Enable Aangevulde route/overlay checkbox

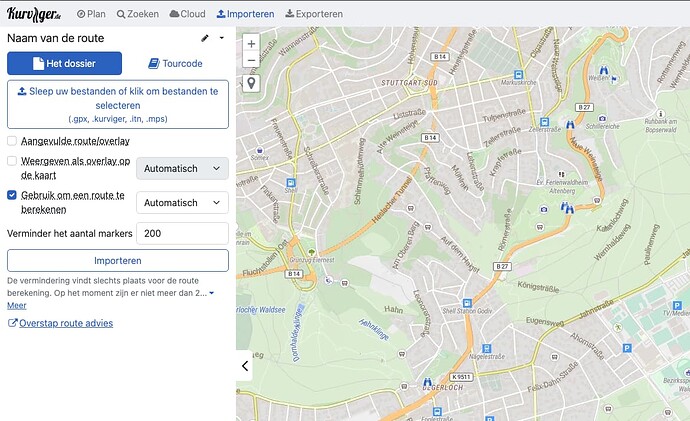click(12, 141)
